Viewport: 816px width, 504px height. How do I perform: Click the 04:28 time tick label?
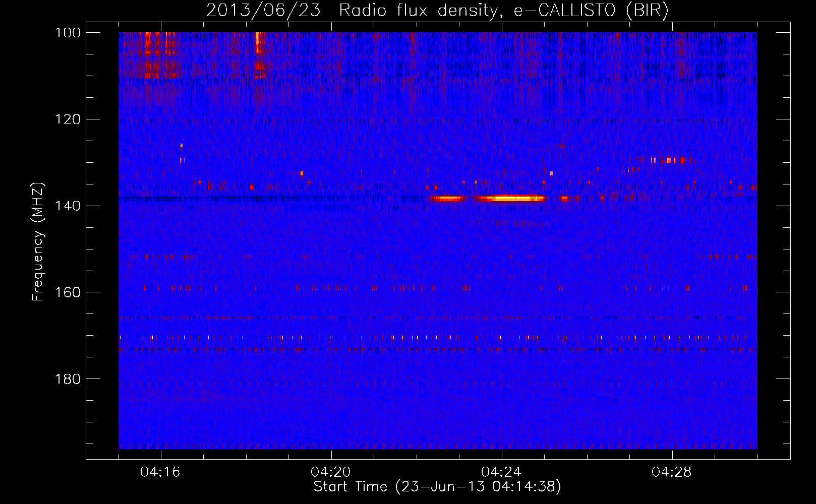672,472
